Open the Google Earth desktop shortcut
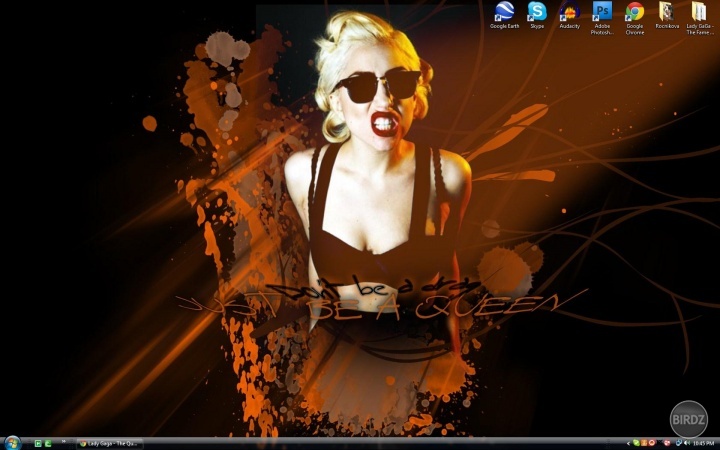720x450 pixels. pos(504,15)
